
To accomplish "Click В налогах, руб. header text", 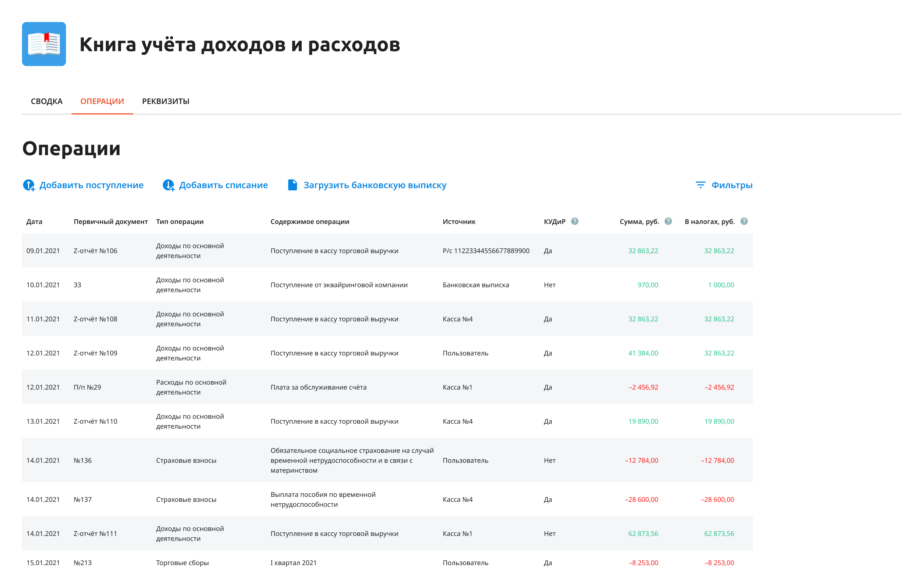I will (x=710, y=222).
